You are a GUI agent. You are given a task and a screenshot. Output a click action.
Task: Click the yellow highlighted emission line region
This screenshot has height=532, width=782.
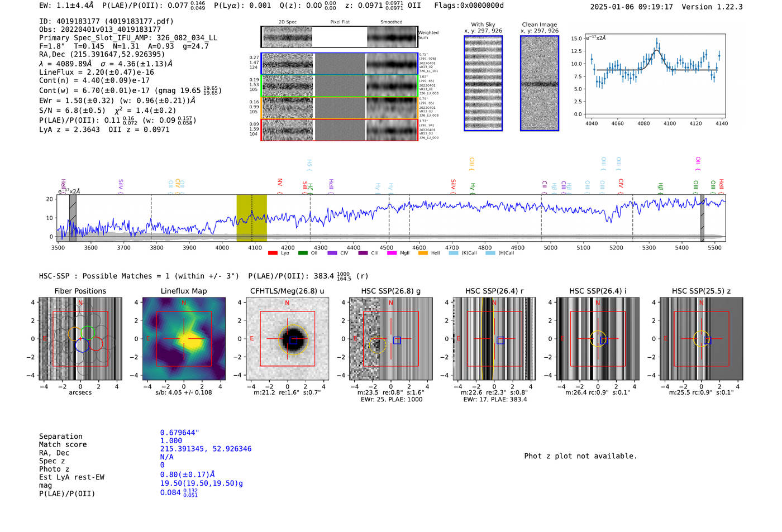[251, 218]
